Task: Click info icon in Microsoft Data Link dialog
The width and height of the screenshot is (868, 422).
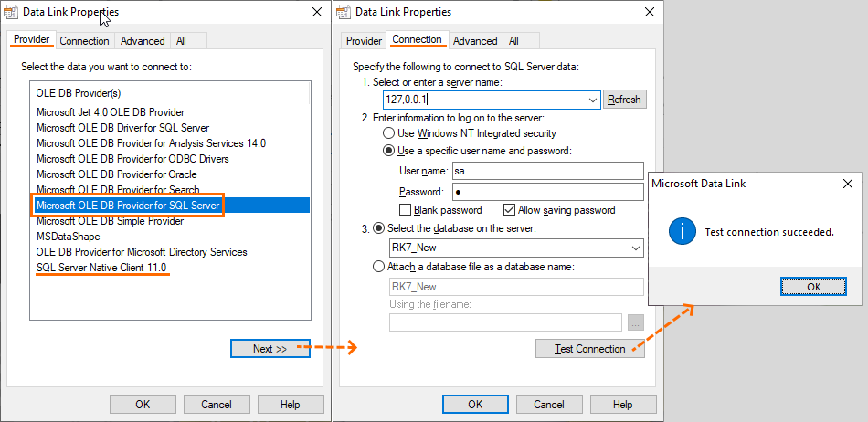Action: coord(682,232)
